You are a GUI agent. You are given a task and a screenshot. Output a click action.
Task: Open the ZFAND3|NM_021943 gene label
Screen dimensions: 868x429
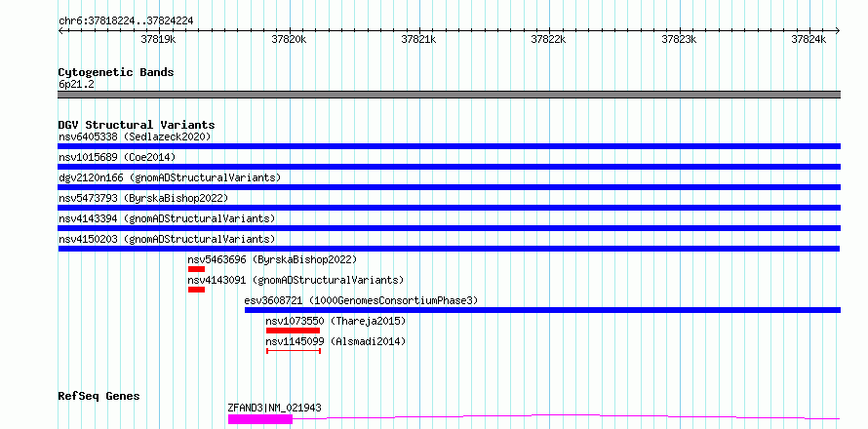(275, 408)
